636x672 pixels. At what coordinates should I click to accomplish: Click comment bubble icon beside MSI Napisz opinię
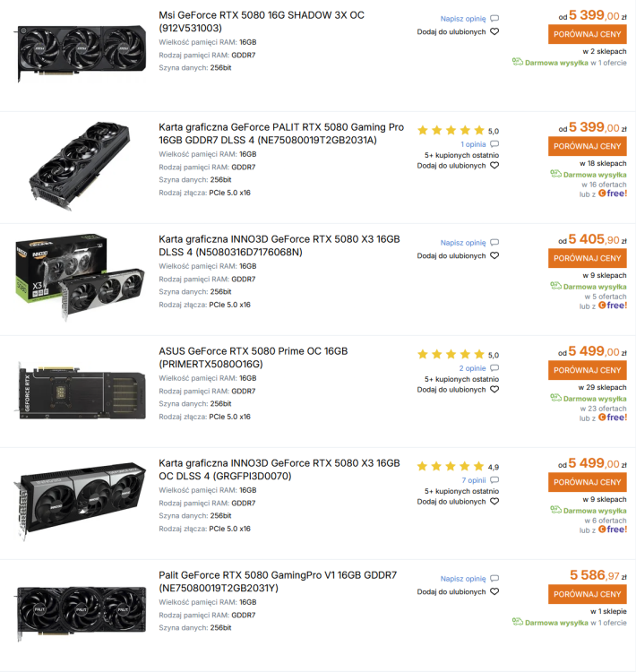point(494,19)
